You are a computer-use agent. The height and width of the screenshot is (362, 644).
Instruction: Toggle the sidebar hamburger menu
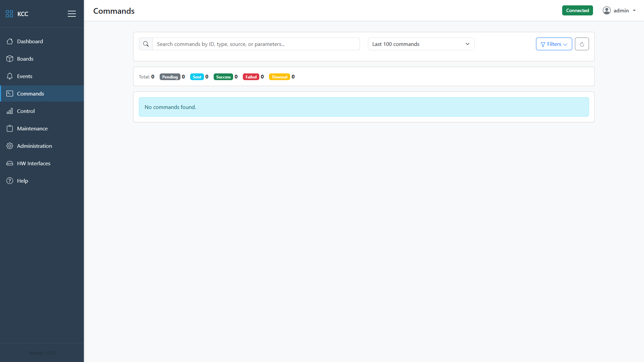click(71, 14)
